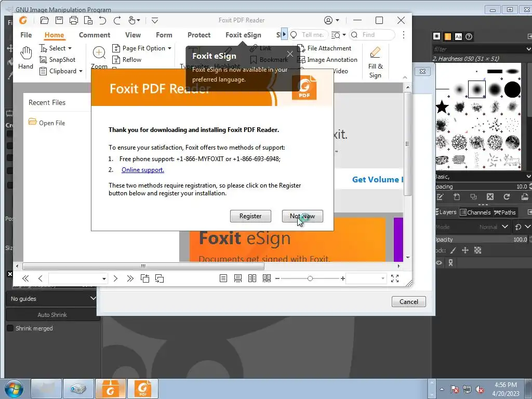Switch to facing pages view icon
532x399 pixels.
coord(252,278)
